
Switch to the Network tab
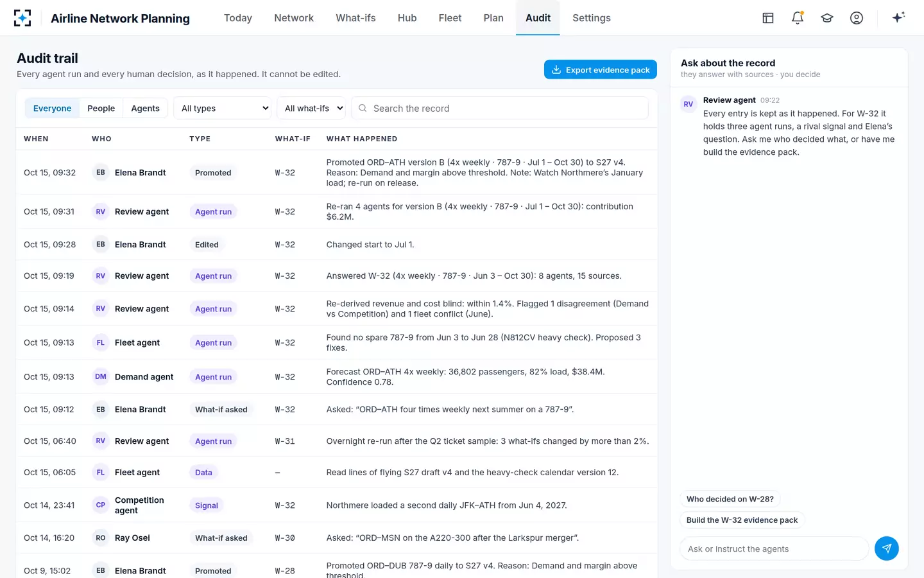coord(294,18)
